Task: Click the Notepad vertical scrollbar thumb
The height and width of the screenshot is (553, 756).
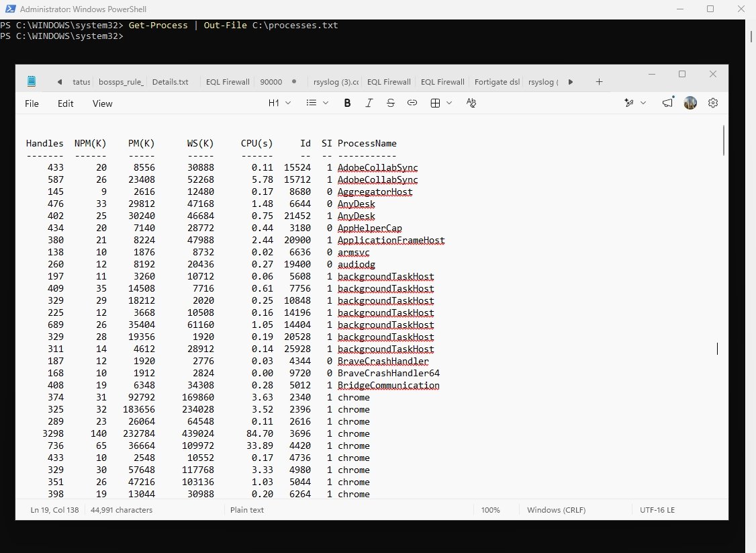Action: pos(723,140)
